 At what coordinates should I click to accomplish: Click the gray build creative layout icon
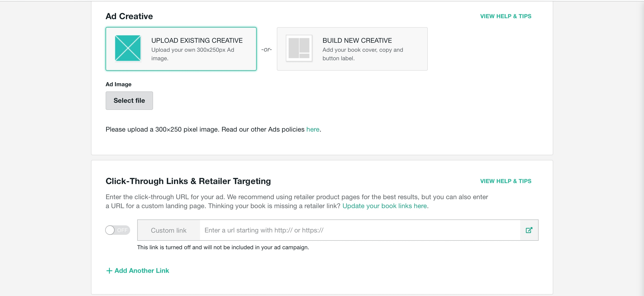(x=299, y=48)
